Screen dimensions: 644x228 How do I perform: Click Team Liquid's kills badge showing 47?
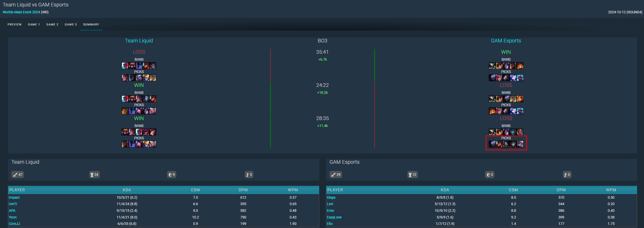pyautogui.click(x=18, y=175)
